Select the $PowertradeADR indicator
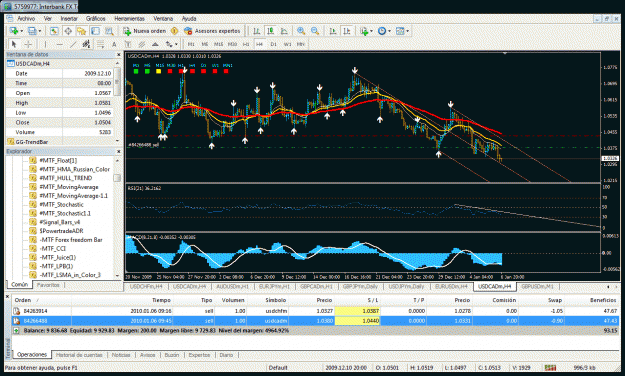This screenshot has width=625, height=376. point(61,231)
